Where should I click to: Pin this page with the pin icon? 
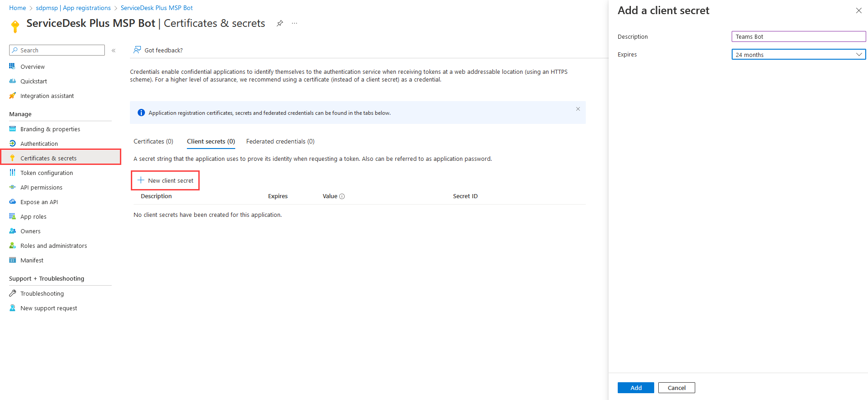[280, 23]
